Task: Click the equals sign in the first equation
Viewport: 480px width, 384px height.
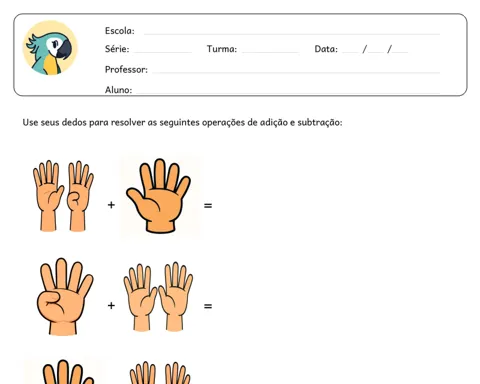Action: click(x=208, y=206)
